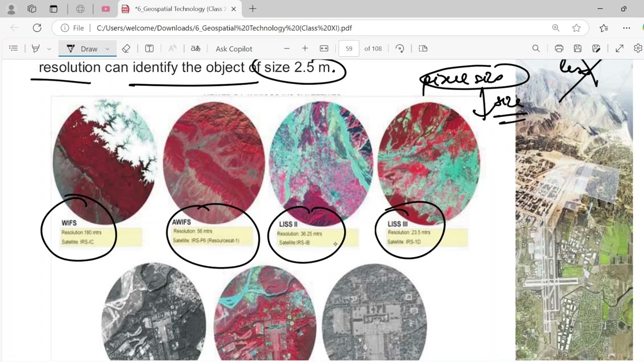Click 'Resolution: 180 mtrs' text
This screenshot has width=644, height=362.
(82, 233)
